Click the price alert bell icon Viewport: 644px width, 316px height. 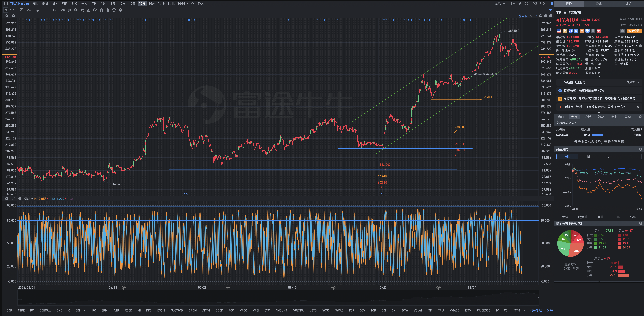point(623,31)
